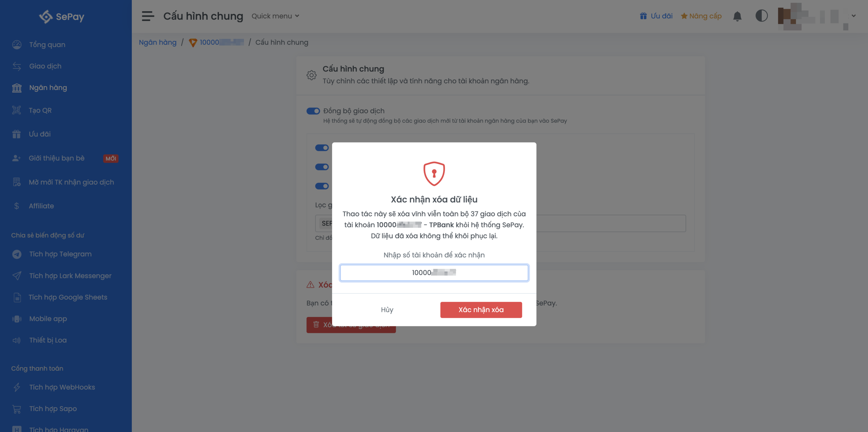Click the breadcrumb Cấu hình chung link
Screen dimensions: 868x432
[x=282, y=42]
